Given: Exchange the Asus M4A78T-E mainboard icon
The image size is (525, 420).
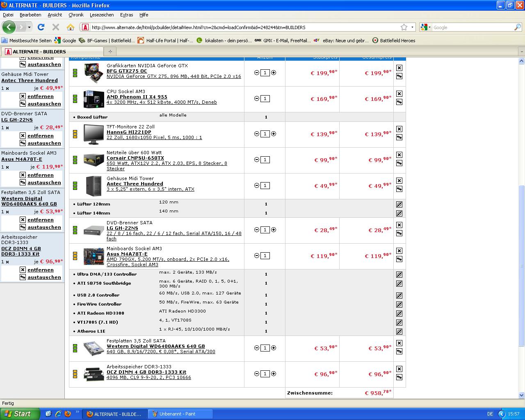Looking at the screenshot, I should coord(399,259).
